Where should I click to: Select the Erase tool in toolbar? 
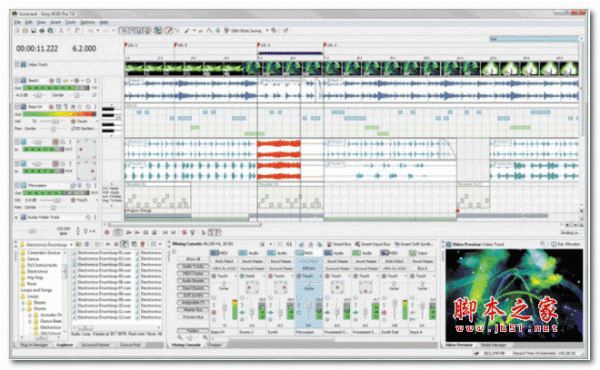pos(201,31)
